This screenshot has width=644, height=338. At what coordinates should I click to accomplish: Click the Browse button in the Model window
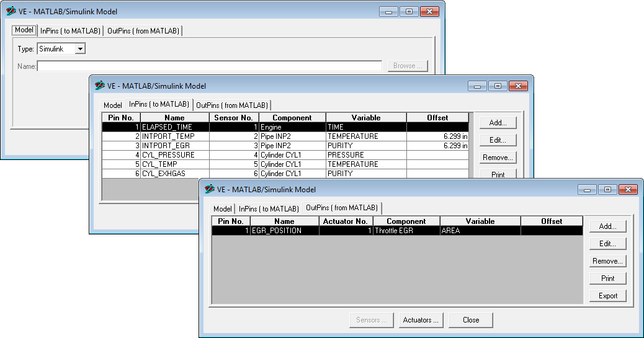tap(408, 66)
